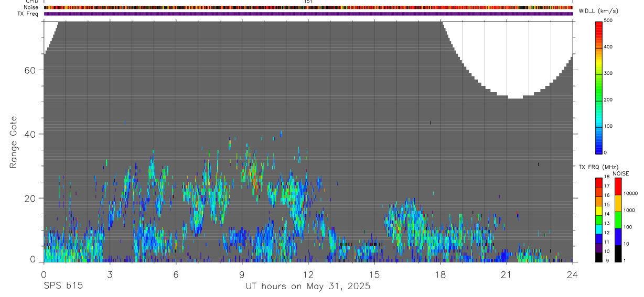
Task: Click the y-axis tick label '60'
Action: [29, 70]
